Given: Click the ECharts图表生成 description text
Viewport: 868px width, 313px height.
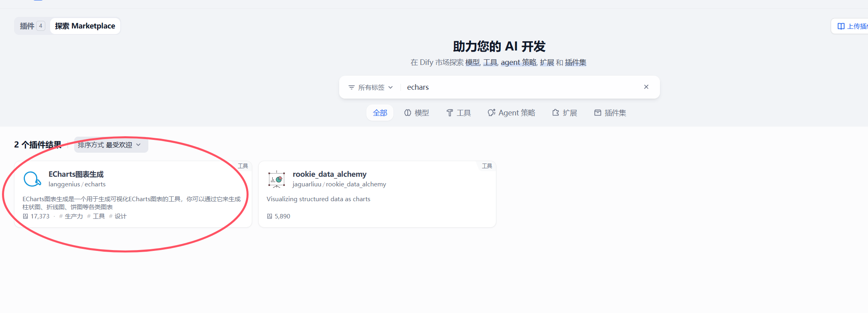Looking at the screenshot, I should [x=132, y=203].
